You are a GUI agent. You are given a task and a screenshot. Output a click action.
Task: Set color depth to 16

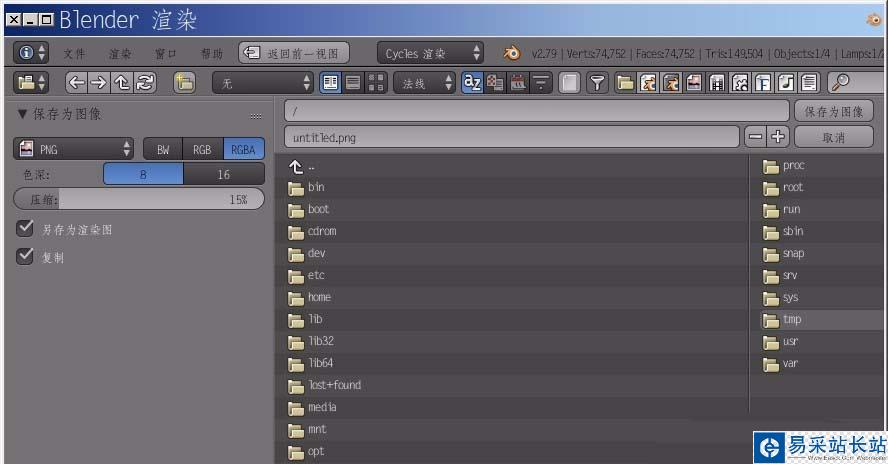click(x=224, y=174)
